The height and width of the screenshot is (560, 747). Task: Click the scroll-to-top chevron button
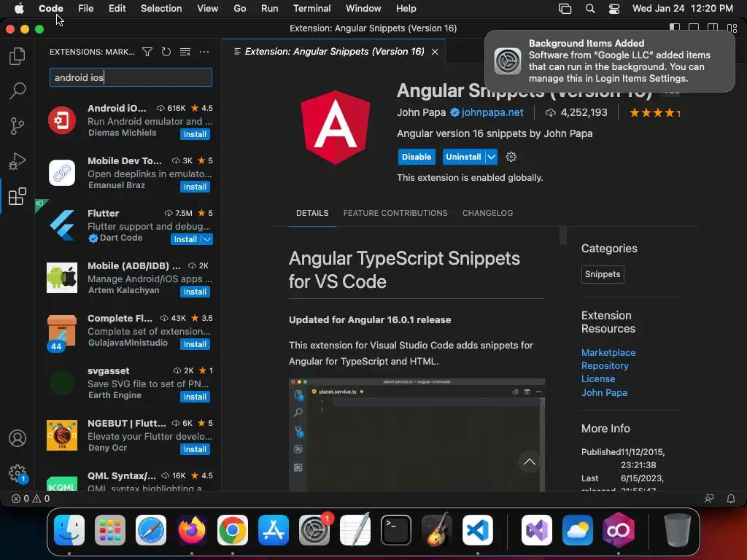[x=530, y=462]
